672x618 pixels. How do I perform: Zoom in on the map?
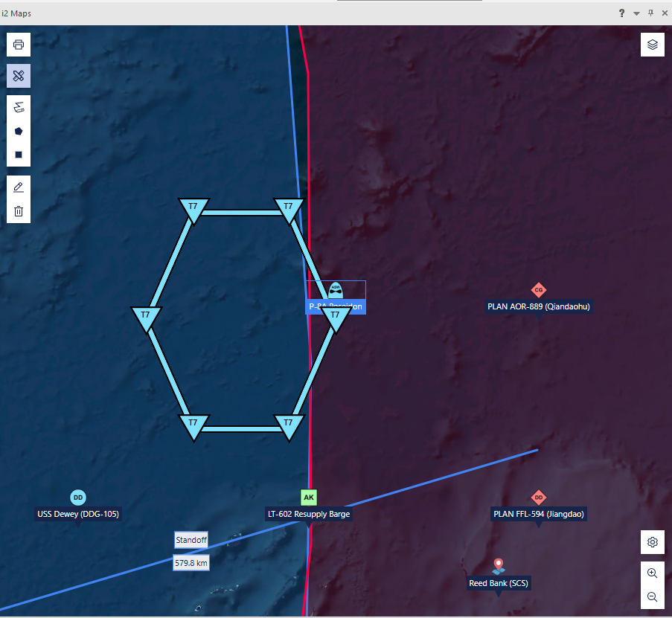[x=653, y=573]
